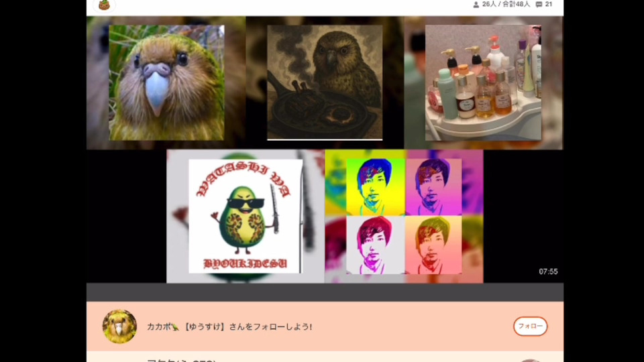Screen dimensions: 644x362
Task: Select the pop-art four-portrait image
Action: tap(404, 217)
